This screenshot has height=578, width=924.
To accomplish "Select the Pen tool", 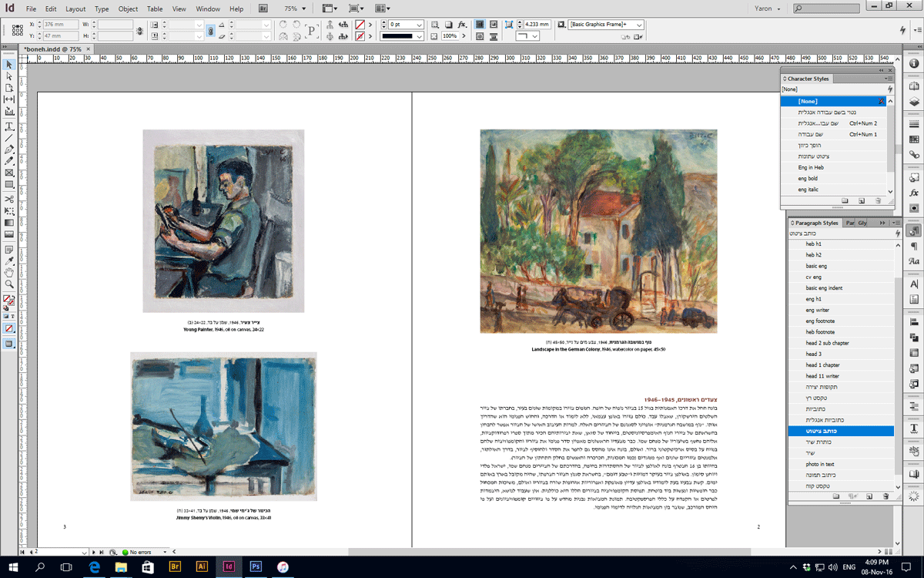I will click(x=9, y=150).
